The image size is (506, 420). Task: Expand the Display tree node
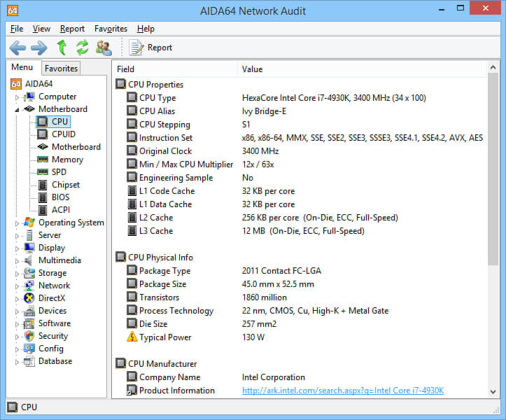click(x=17, y=248)
